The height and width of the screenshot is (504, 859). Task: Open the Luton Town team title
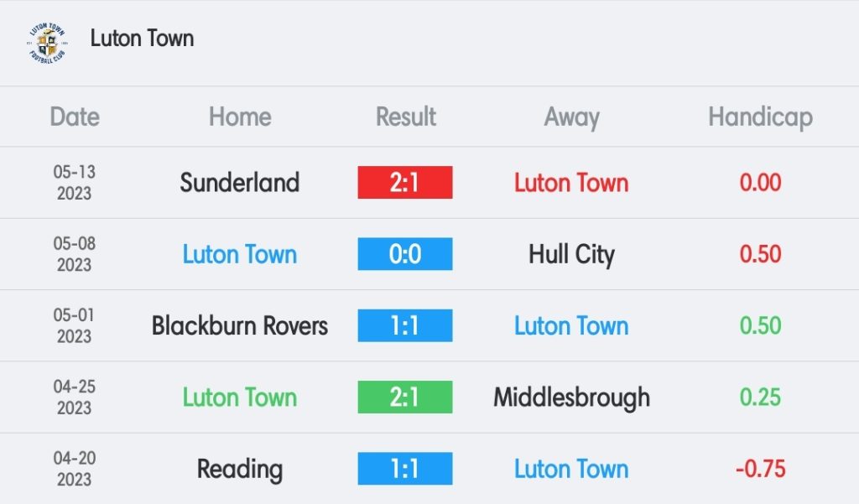pos(142,39)
